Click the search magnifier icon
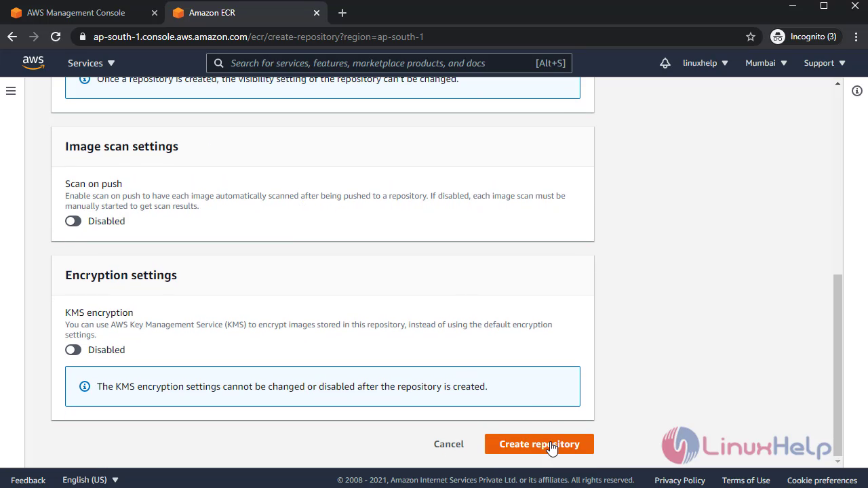 [x=218, y=63]
